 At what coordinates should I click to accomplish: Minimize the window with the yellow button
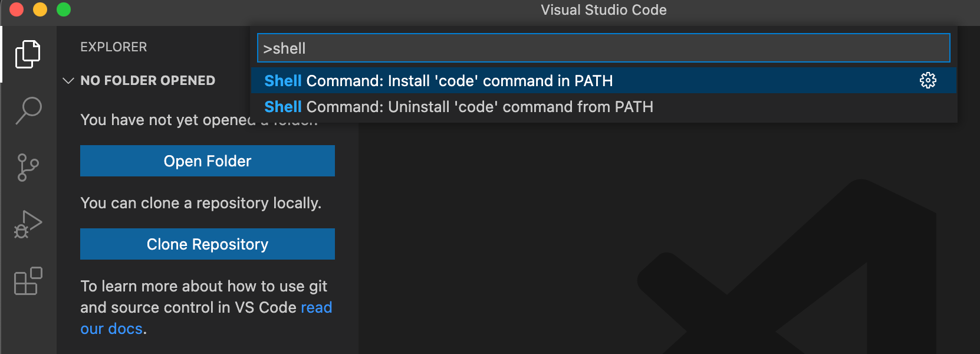coord(40,9)
